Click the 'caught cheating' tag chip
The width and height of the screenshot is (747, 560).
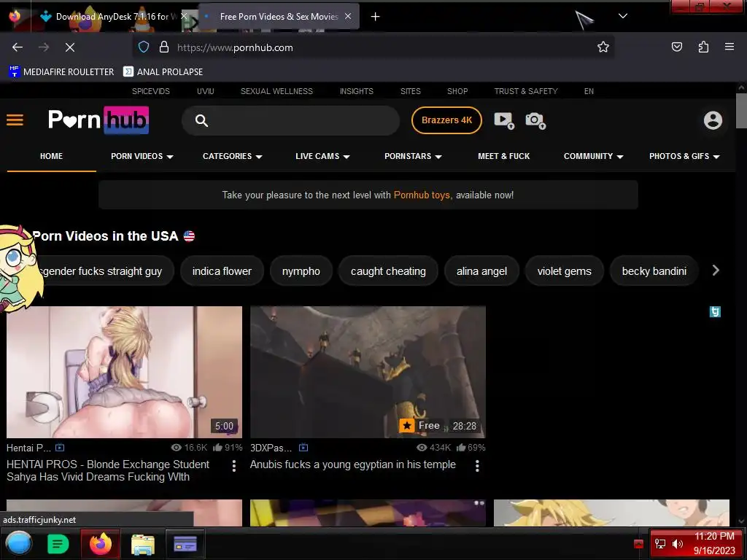(x=388, y=271)
